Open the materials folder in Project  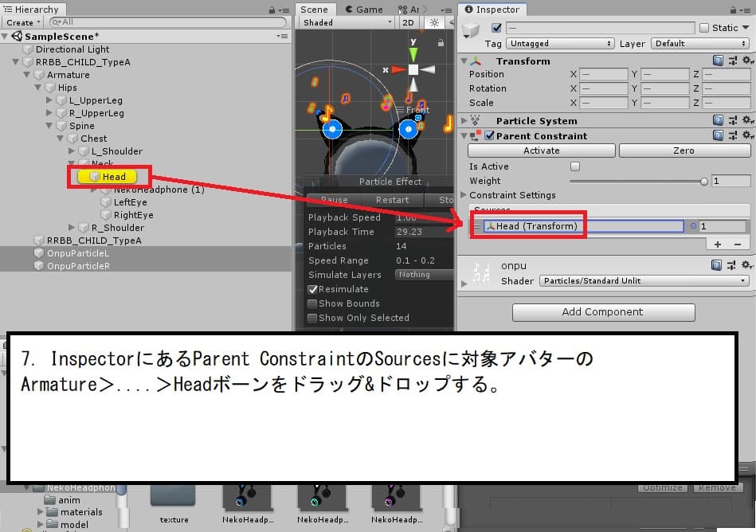81,512
